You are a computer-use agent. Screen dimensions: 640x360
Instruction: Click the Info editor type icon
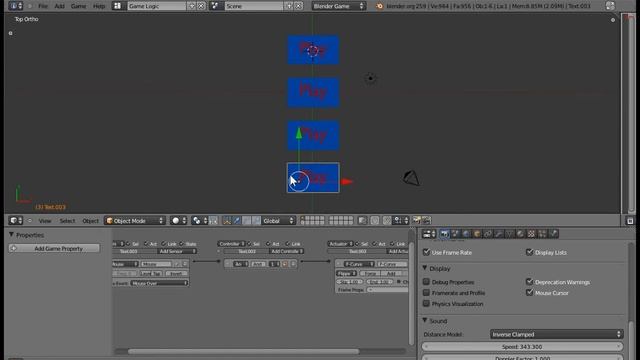[x=16, y=6]
